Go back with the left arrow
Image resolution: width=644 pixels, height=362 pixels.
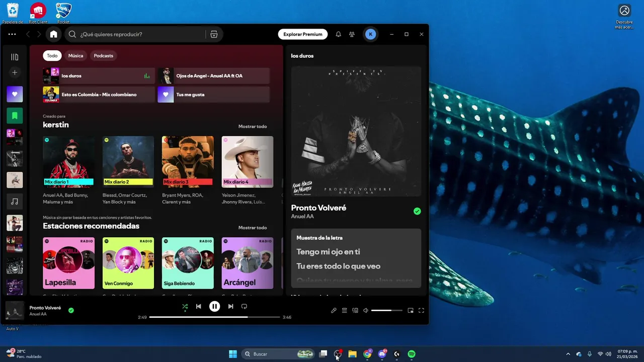28,34
